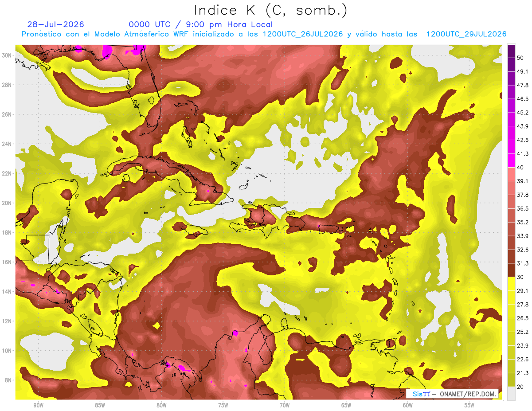Click the legend value 42.6
Image resolution: width=532 pixels, height=411 pixels.
pos(523,140)
